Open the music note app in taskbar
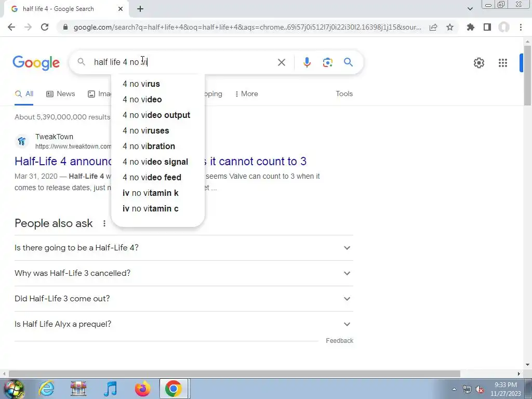The height and width of the screenshot is (399, 532). 110,389
